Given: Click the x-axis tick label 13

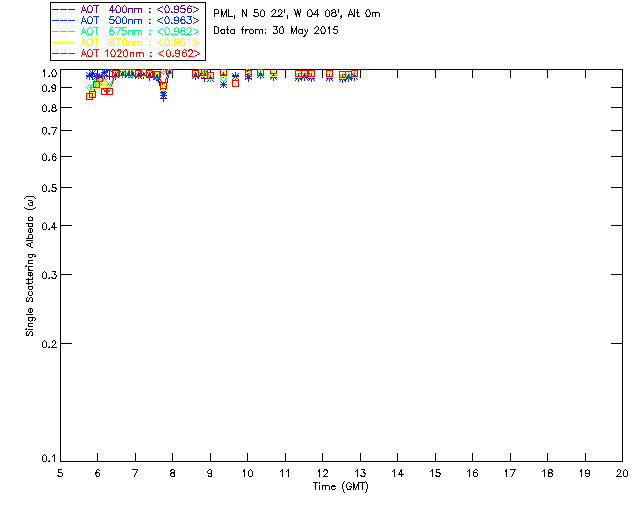Looking at the screenshot, I should click(360, 473).
